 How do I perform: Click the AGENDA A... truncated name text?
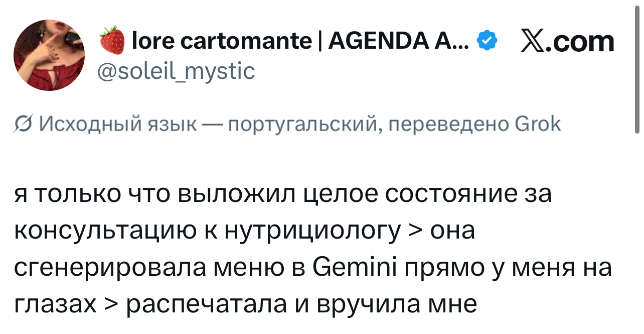pos(399,40)
